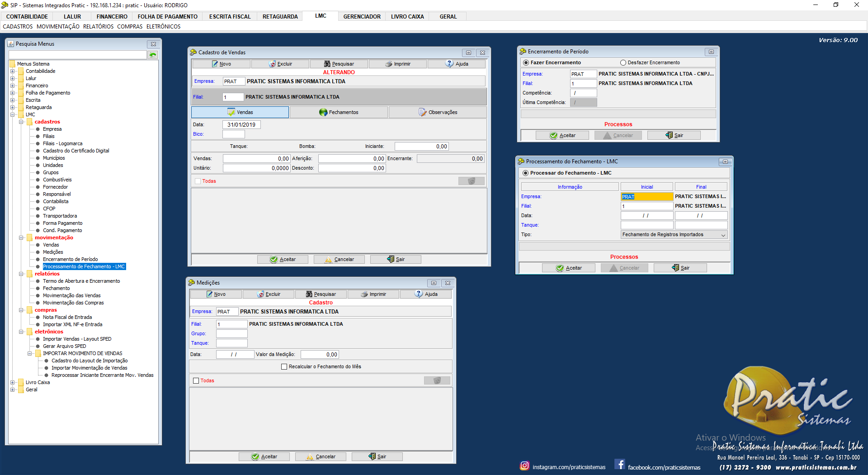Screen dimensions: 868x475
Task: Open the Facebook icon link
Action: pyautogui.click(x=620, y=465)
